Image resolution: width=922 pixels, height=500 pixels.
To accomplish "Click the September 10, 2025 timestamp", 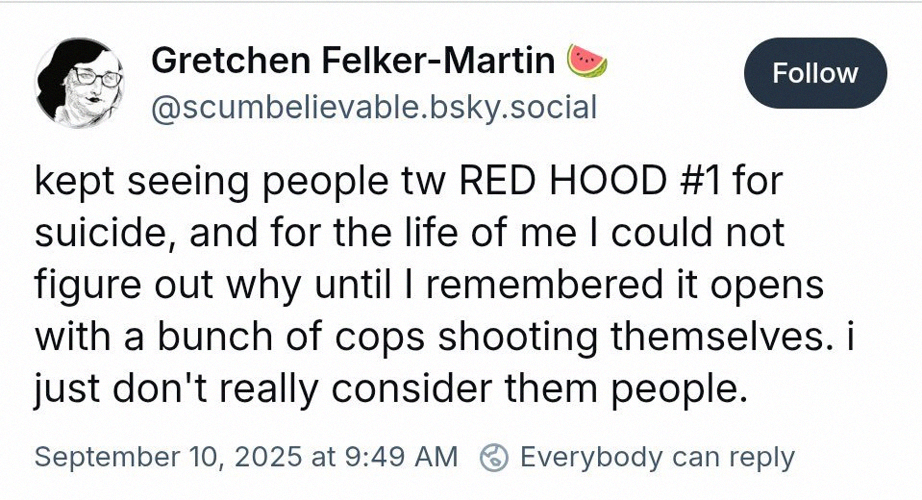I will click(246, 457).
